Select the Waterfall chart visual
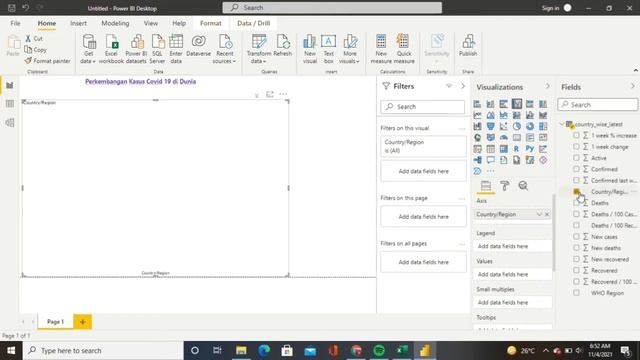The height and width of the screenshot is (360, 640). pyautogui.click(x=477, y=127)
